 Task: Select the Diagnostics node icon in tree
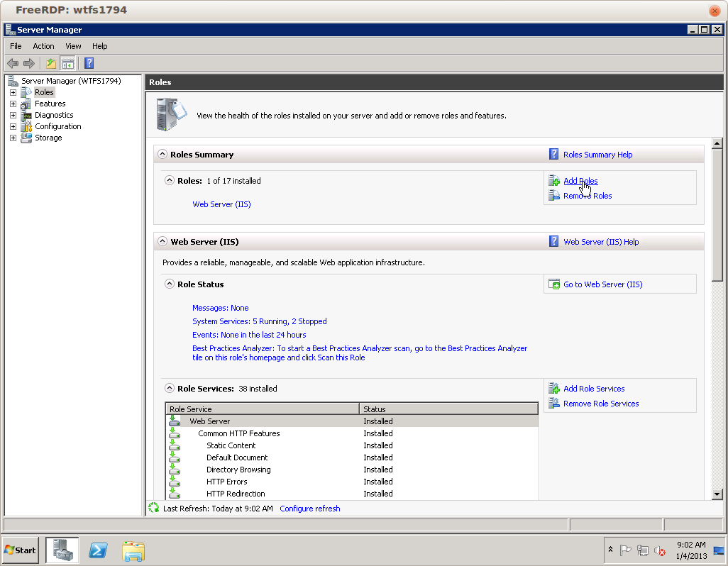click(26, 115)
